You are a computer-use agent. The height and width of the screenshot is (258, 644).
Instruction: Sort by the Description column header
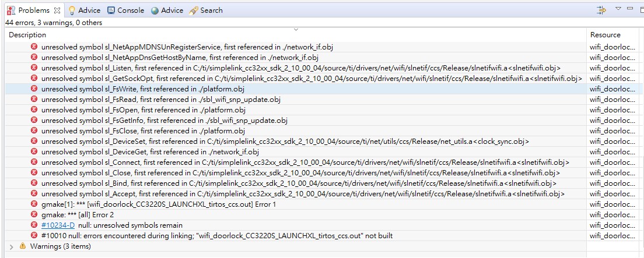[27, 35]
